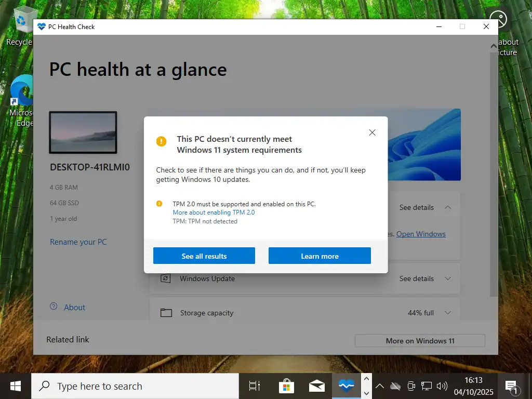Screen dimensions: 532x399
Task: Launch Microsoft Store from the taskbar
Action: click(286, 386)
